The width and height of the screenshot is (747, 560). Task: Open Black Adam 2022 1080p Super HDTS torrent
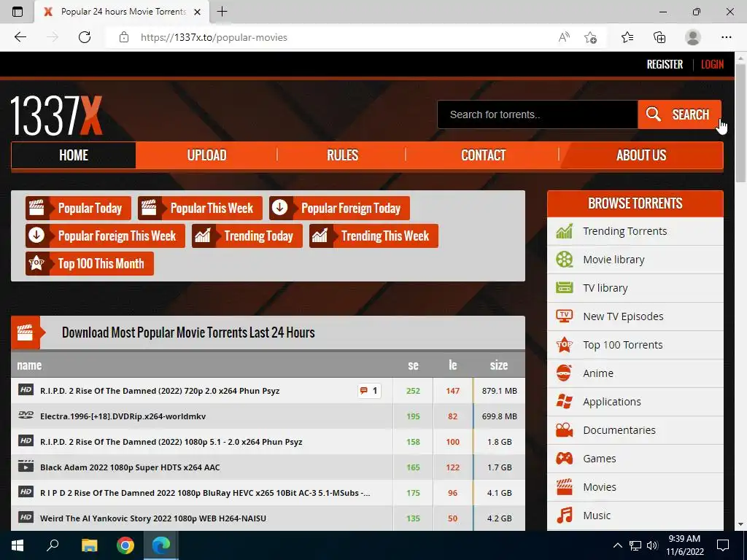[130, 467]
